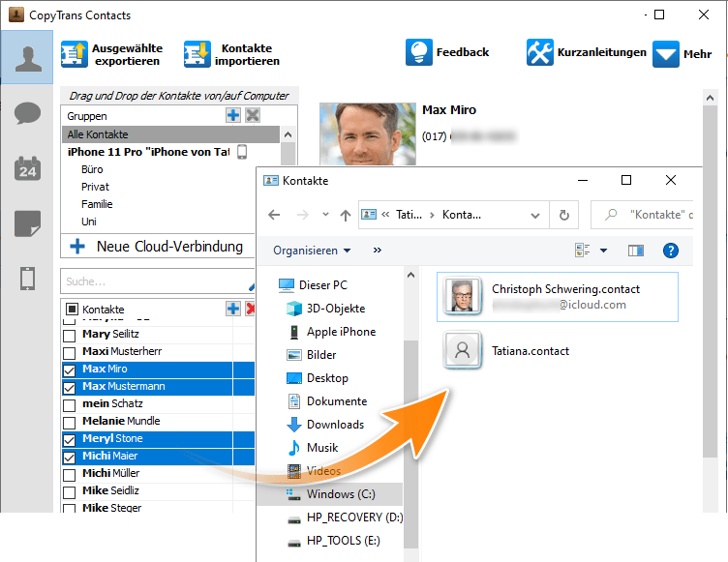Screen dimensions: 728x562
Task: Select the Mike Seidliz contact row
Action: tap(158, 491)
